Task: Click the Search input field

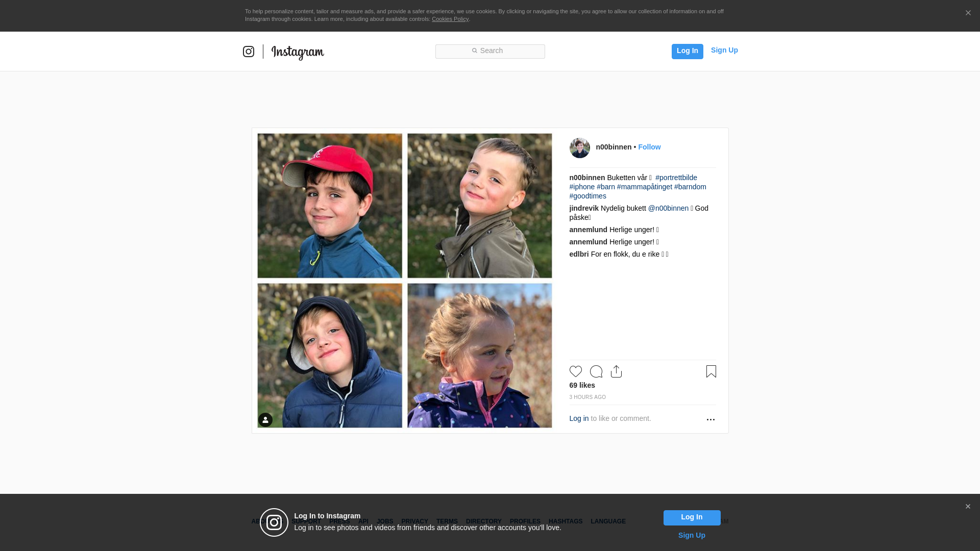Action: click(490, 52)
